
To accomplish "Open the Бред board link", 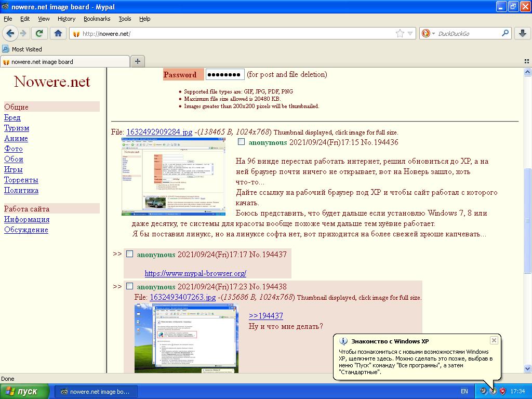I will tap(12, 117).
